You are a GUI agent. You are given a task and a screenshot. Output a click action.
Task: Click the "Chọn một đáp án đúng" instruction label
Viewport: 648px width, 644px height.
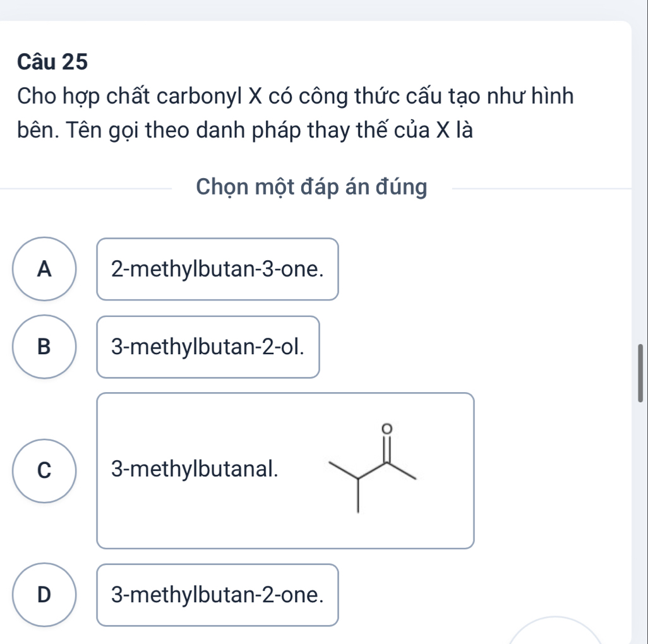pyautogui.click(x=311, y=187)
